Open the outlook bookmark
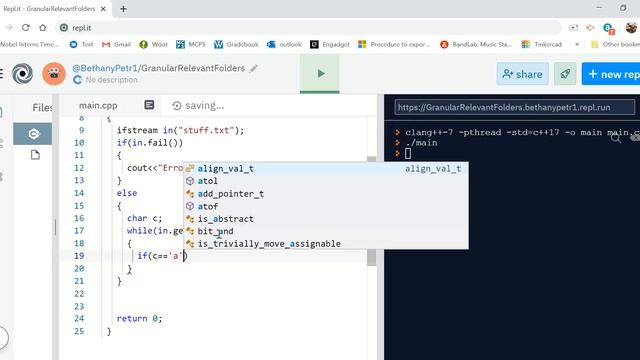 tap(284, 44)
